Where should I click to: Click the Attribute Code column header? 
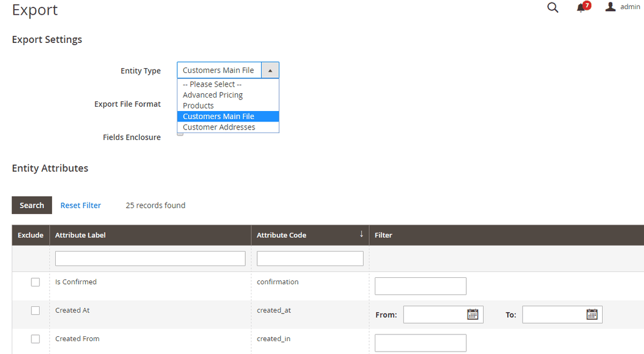coord(310,235)
